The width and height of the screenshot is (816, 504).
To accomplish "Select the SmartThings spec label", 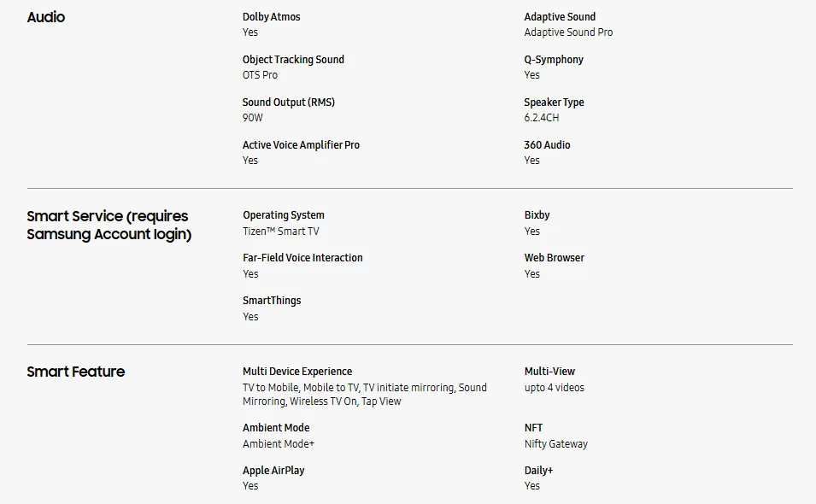I will 272,301.
